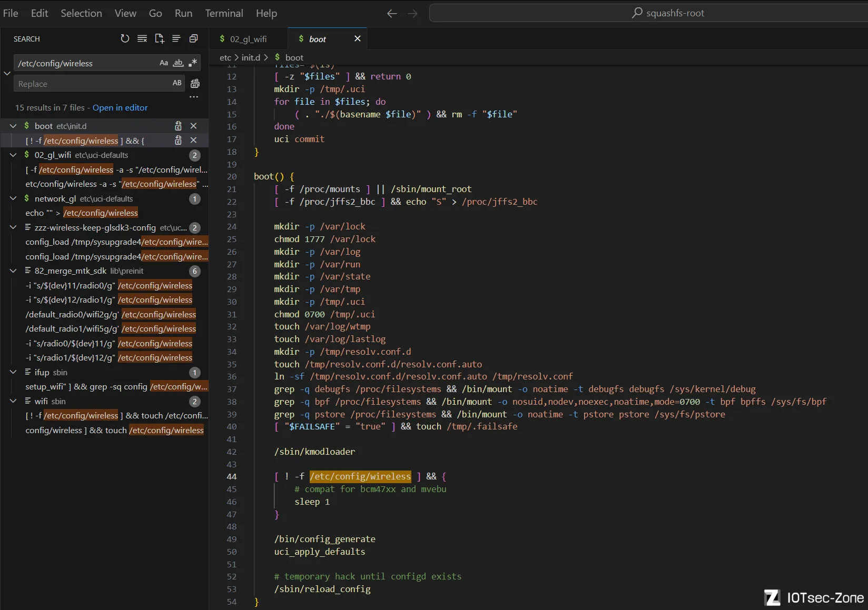This screenshot has width=868, height=610.
Task: Open the Edit menu
Action: (x=40, y=13)
